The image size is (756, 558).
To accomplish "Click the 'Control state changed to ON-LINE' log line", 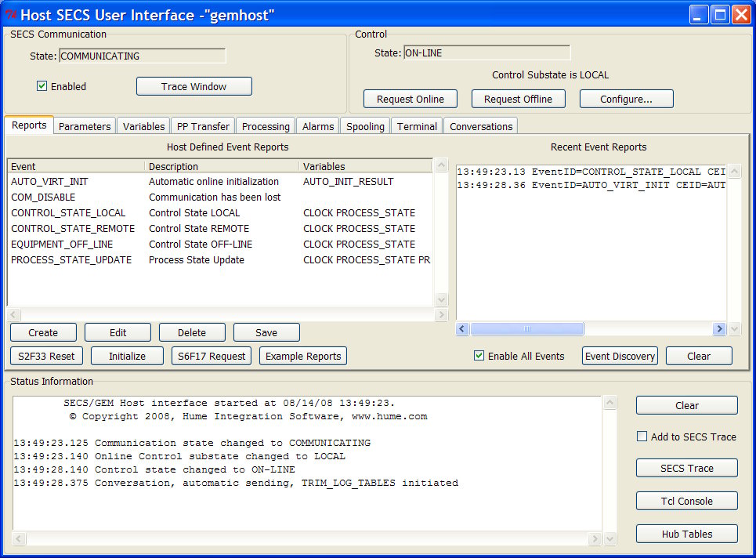I will [x=154, y=469].
